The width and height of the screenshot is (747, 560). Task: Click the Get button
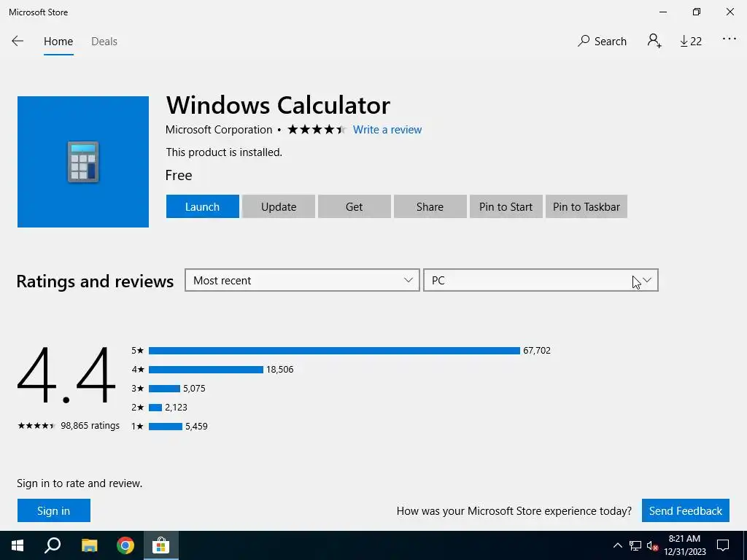coord(355,206)
